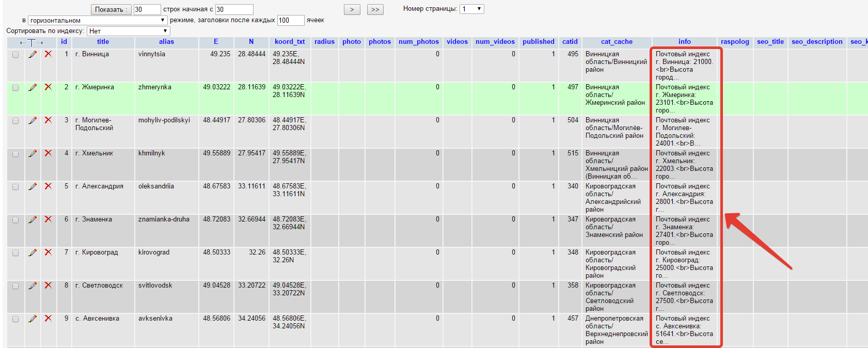Sort by the catid column header
Viewport: 868px width, 348px height.
pos(570,42)
